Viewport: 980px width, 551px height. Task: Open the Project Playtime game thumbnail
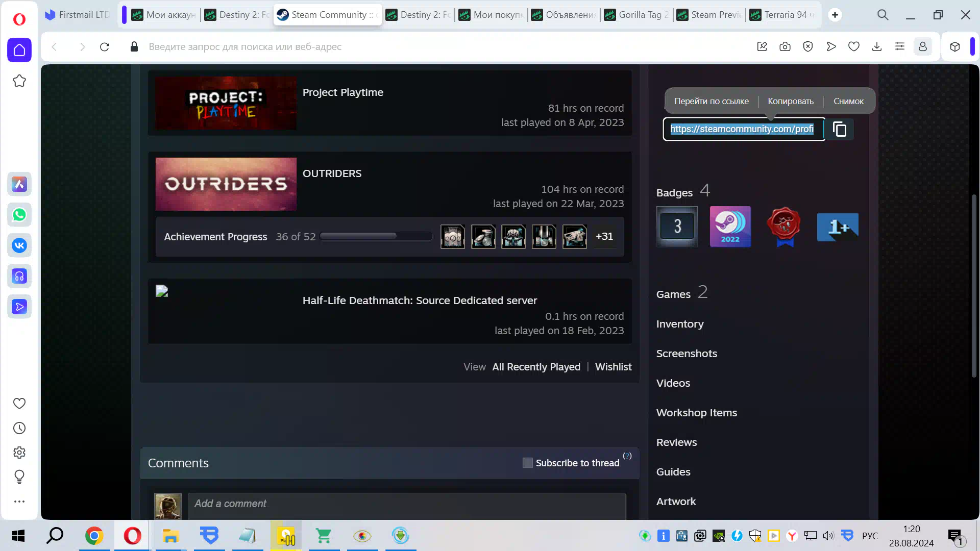pos(226,103)
